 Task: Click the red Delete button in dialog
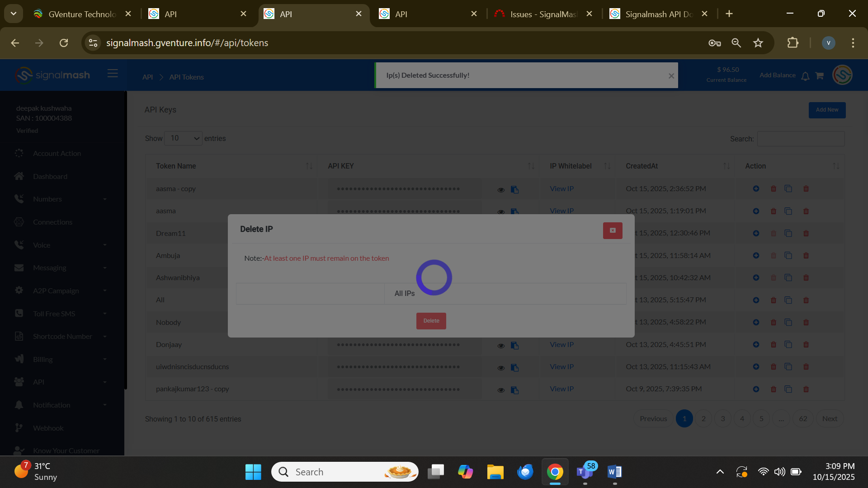click(x=431, y=321)
